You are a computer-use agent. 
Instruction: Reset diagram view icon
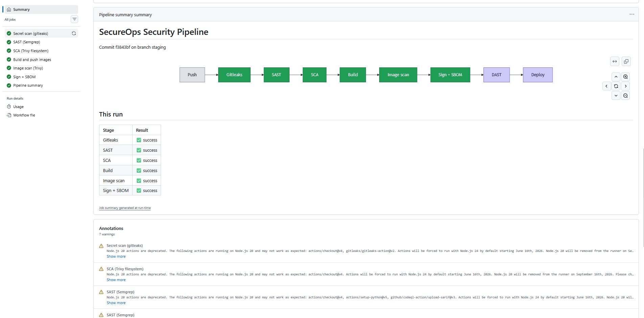(616, 86)
